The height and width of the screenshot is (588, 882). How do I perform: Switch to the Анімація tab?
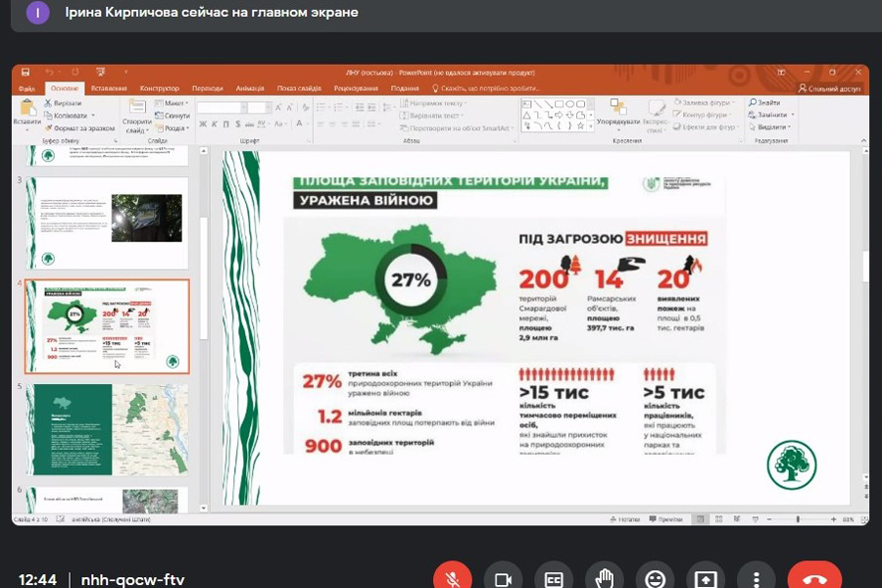(x=250, y=88)
